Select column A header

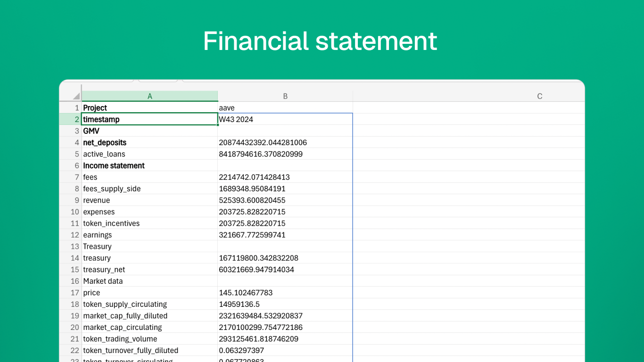(x=150, y=96)
